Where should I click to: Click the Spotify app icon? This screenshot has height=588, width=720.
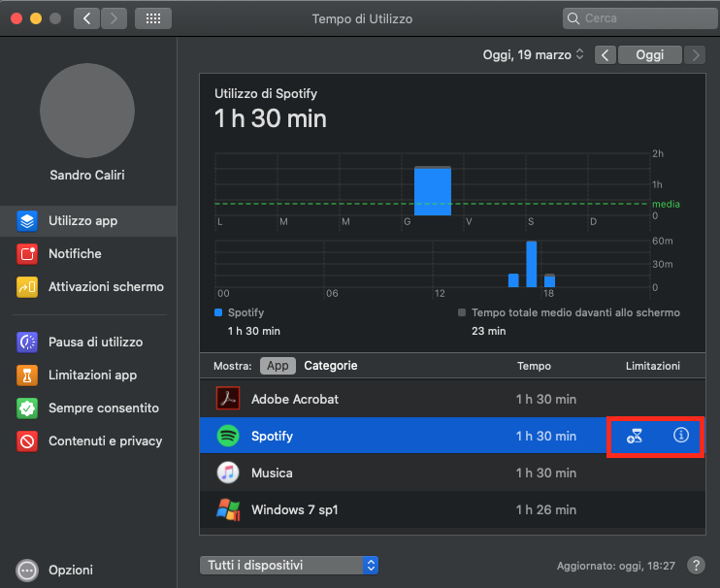[228, 436]
